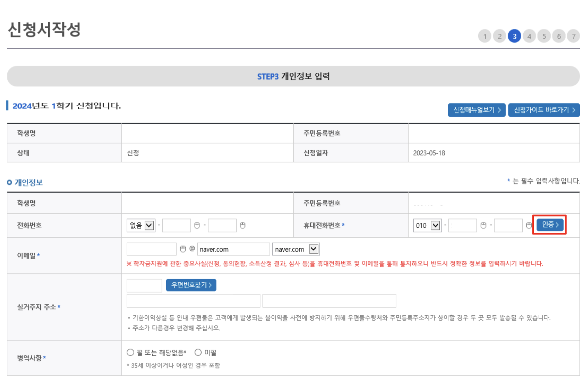Click the postal code input field
Viewport: 588px width, 388px height.
tap(144, 285)
